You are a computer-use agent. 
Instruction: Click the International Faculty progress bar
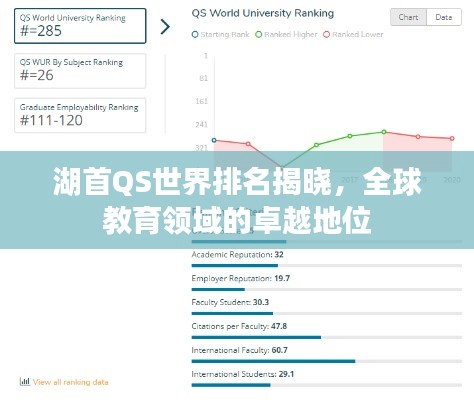[x=327, y=361]
